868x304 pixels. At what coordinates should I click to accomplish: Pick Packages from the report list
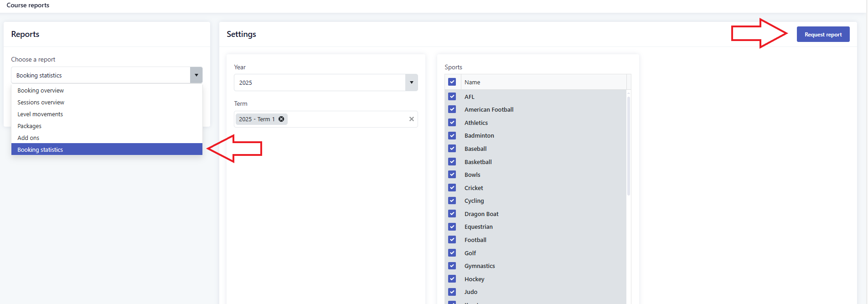tap(30, 126)
